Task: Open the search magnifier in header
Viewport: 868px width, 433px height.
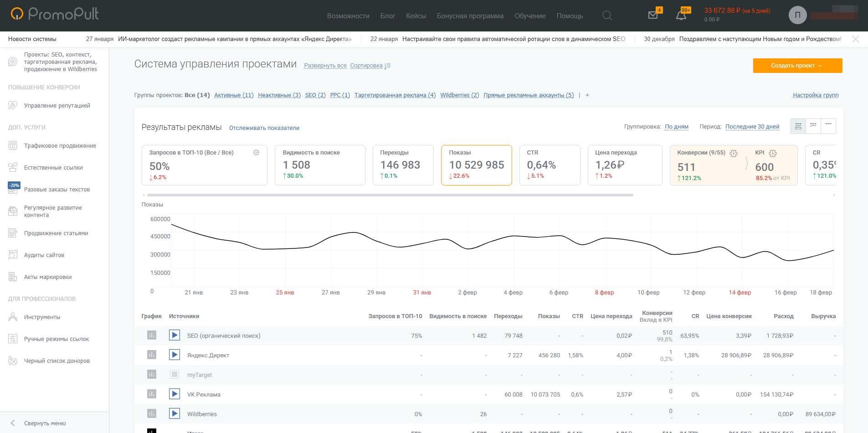Action: point(607,15)
